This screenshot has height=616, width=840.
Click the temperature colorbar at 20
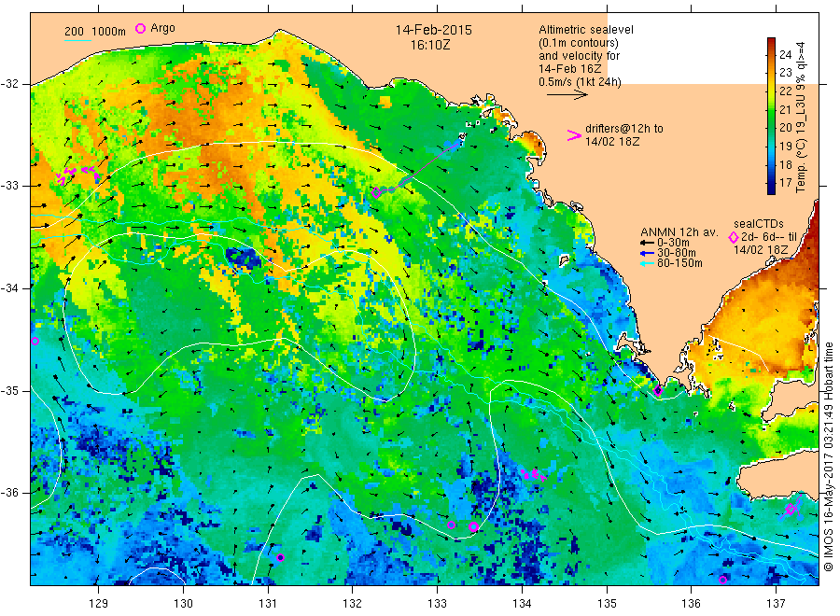[x=772, y=128]
